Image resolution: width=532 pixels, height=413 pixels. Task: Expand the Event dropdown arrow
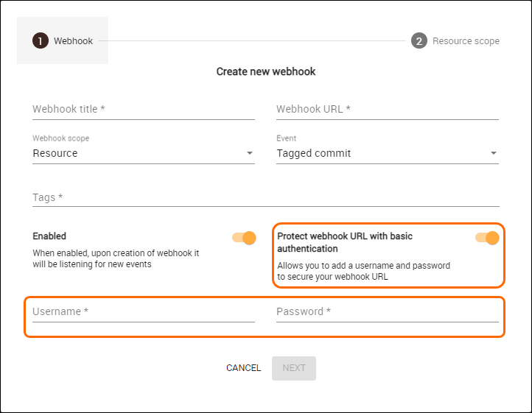click(x=494, y=154)
